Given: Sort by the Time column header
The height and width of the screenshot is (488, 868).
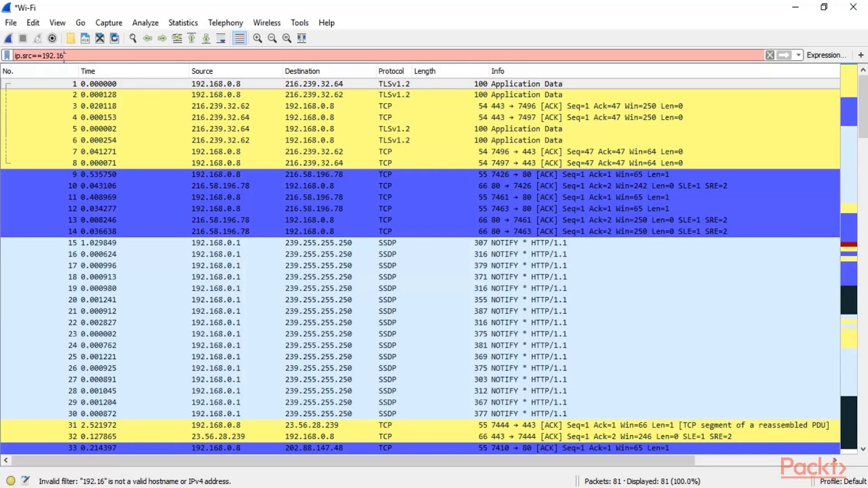Looking at the screenshot, I should 134,71.
